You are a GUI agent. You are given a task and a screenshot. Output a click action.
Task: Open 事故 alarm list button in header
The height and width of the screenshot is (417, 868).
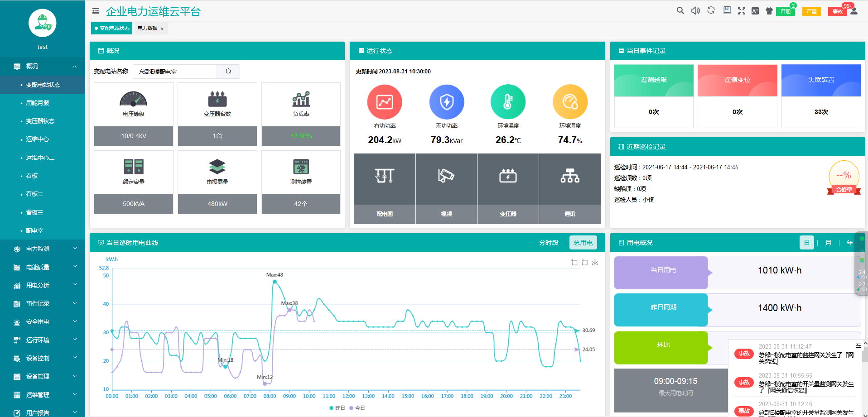(837, 11)
